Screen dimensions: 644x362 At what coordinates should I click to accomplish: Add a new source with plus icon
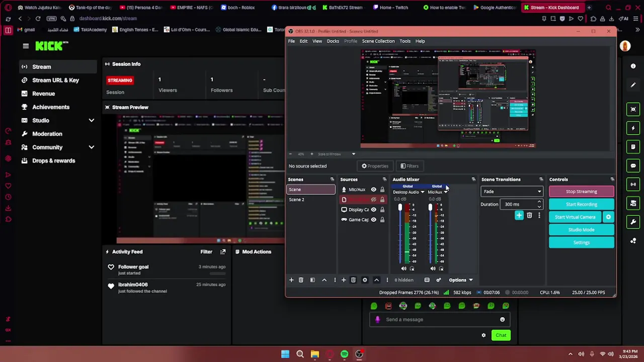click(x=344, y=280)
